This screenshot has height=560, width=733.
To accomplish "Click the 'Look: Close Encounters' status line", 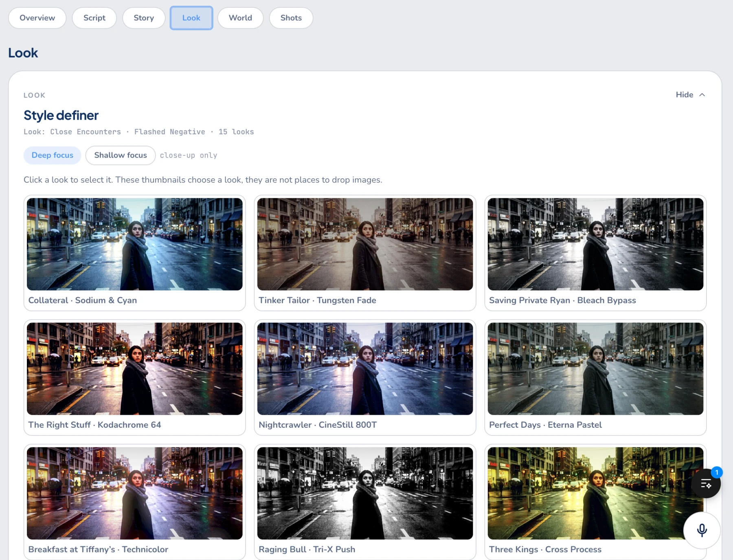I will 138,132.
